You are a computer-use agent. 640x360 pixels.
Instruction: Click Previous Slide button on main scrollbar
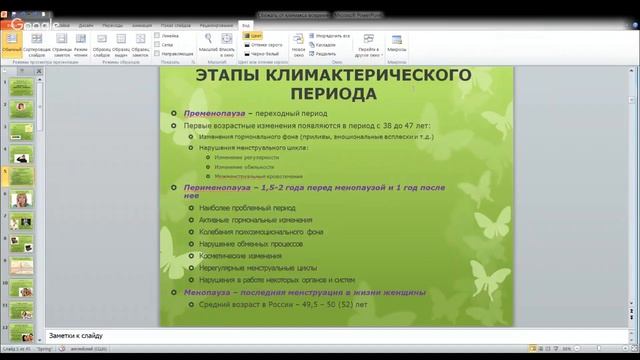tap(631, 311)
